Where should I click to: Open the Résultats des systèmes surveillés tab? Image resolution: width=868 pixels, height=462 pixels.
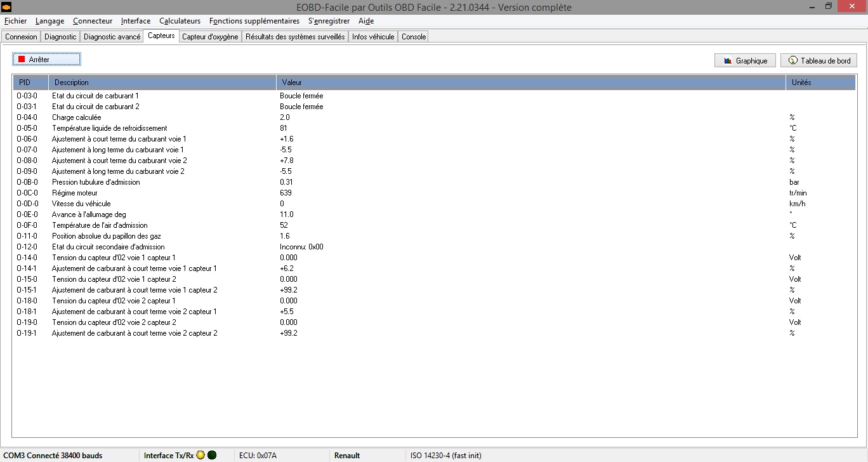point(295,37)
